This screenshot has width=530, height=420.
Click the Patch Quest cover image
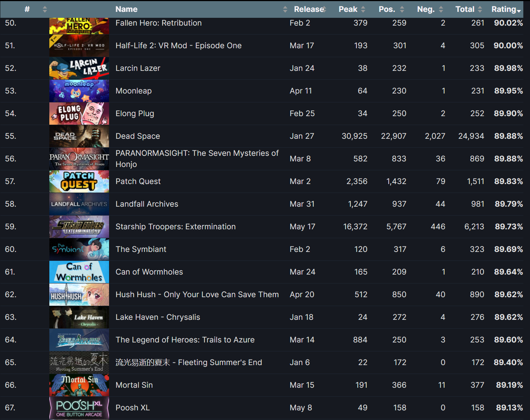[79, 181]
